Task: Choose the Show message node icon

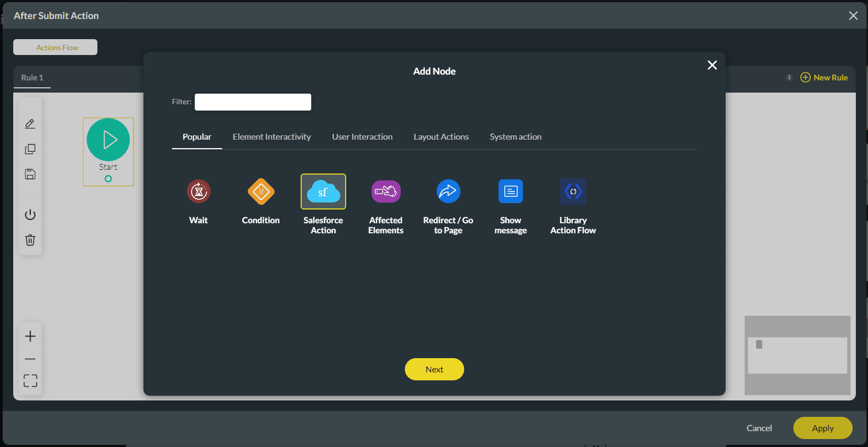Action: (x=511, y=191)
